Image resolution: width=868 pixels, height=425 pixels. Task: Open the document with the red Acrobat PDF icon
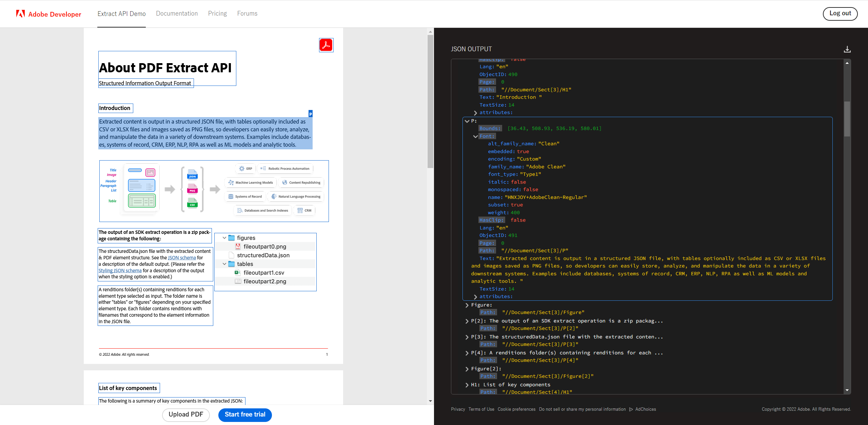(326, 45)
